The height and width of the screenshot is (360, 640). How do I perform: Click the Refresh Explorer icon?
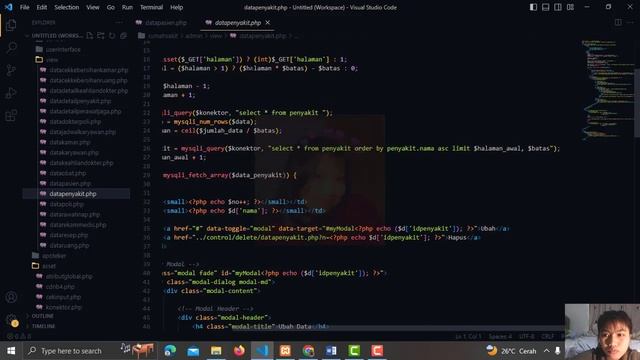(112, 36)
